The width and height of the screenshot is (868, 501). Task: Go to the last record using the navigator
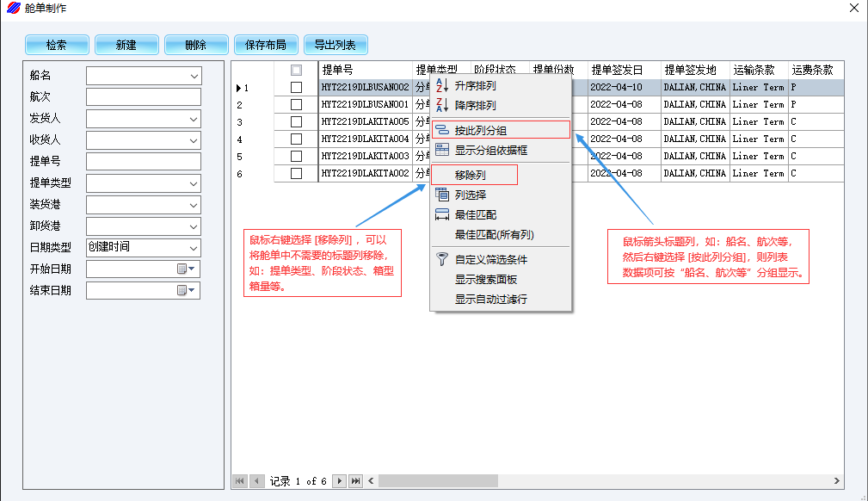pyautogui.click(x=355, y=481)
